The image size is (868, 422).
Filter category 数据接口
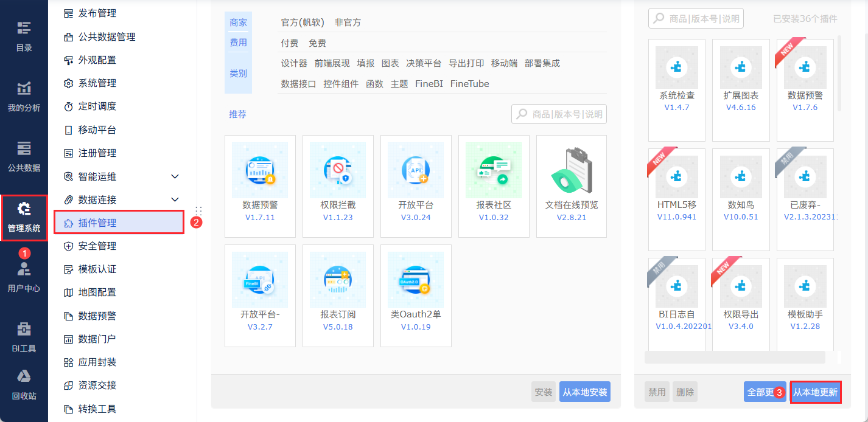299,84
